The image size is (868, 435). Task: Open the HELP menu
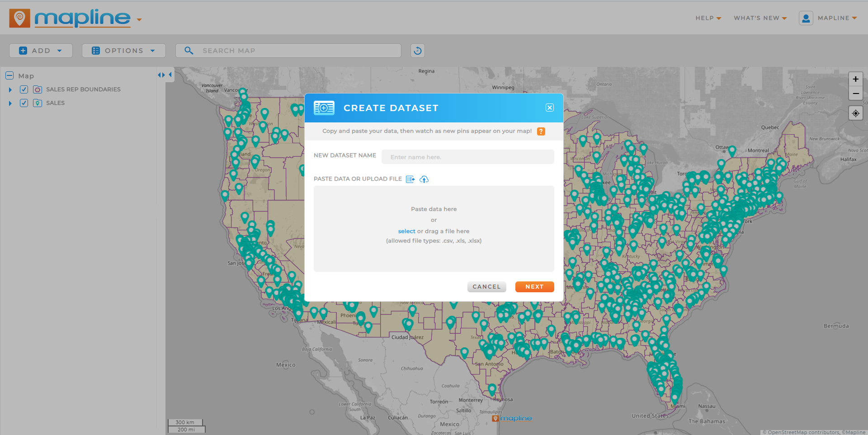click(708, 18)
